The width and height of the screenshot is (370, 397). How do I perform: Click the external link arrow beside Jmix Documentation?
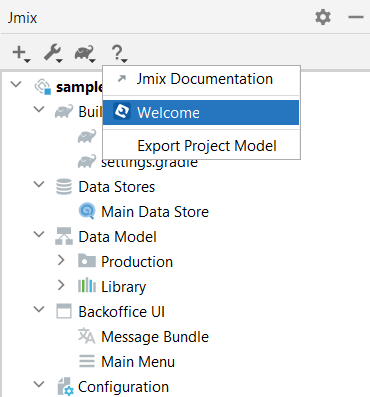click(x=122, y=79)
